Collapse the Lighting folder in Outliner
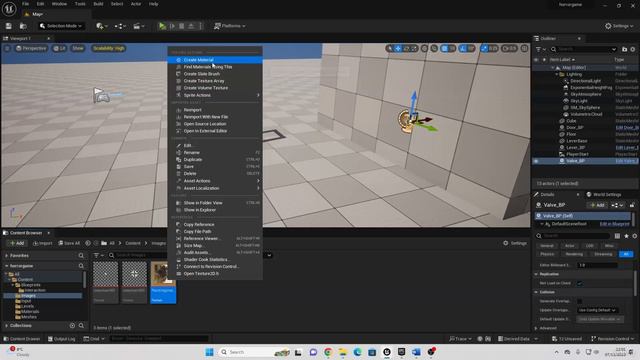 tap(557, 74)
